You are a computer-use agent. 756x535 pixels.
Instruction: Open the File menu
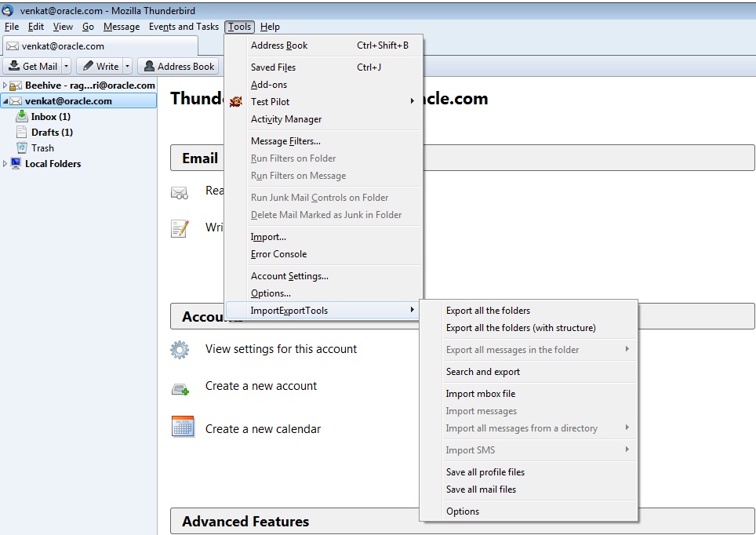tap(12, 27)
